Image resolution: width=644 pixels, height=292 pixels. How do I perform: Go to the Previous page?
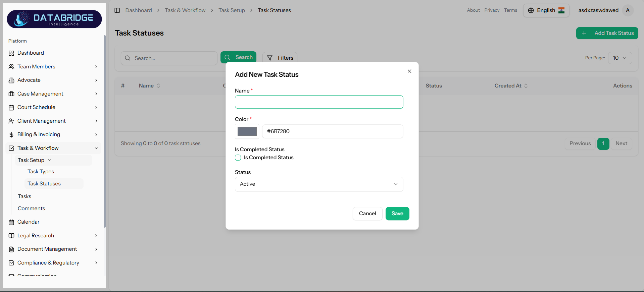point(580,143)
